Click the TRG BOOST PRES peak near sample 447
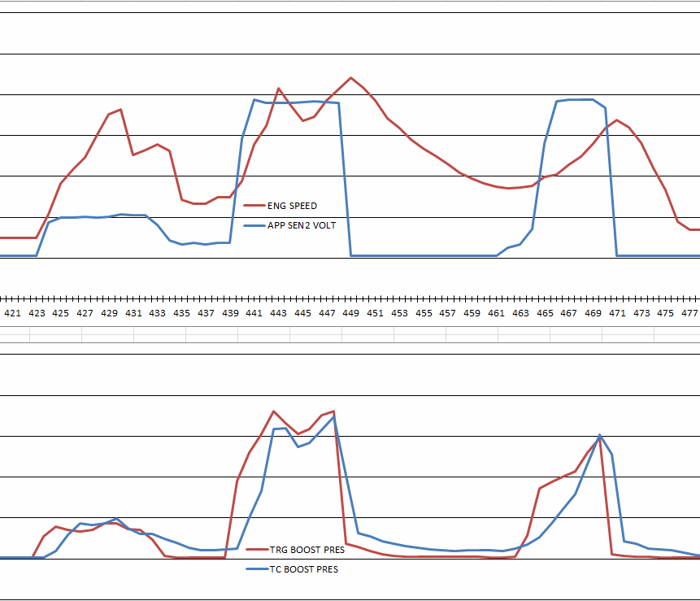This screenshot has width=700, height=601. 334,412
